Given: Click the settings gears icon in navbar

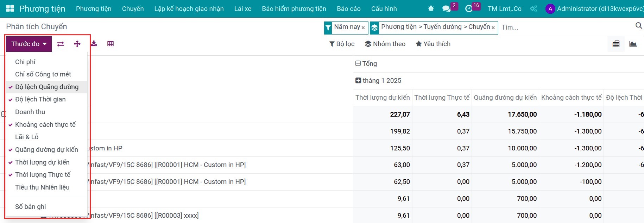Looking at the screenshot, I should pos(533,8).
